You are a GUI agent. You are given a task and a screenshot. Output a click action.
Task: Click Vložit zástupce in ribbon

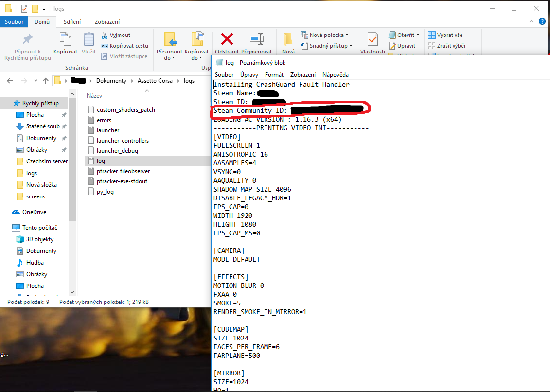pos(124,56)
